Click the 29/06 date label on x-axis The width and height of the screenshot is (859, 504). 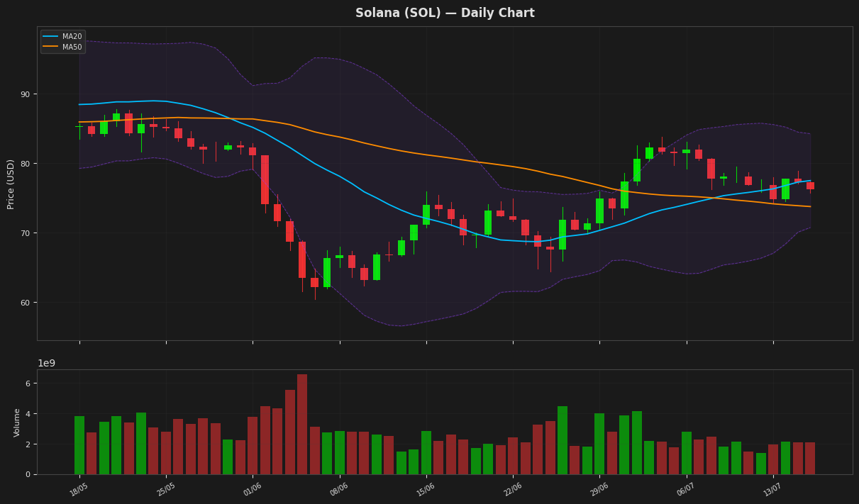click(599, 489)
